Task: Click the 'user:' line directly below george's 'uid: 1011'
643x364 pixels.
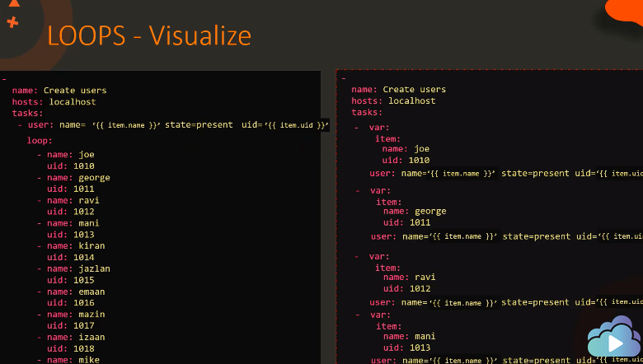Action: 507,236
